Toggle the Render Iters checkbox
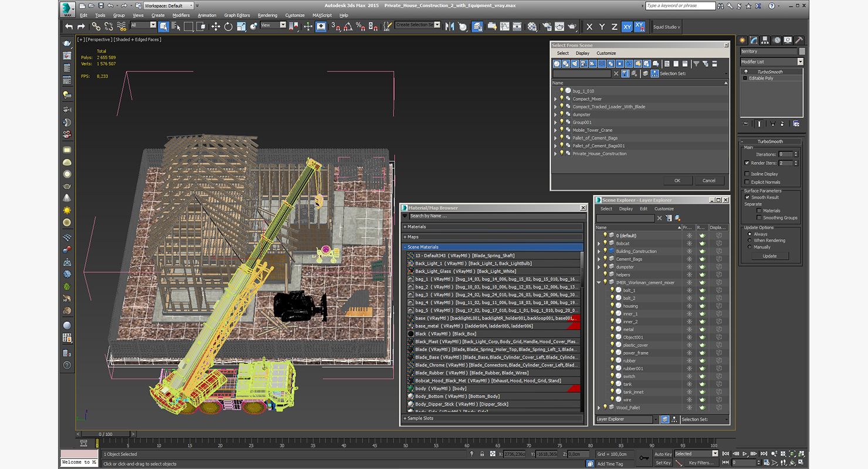 tap(747, 162)
